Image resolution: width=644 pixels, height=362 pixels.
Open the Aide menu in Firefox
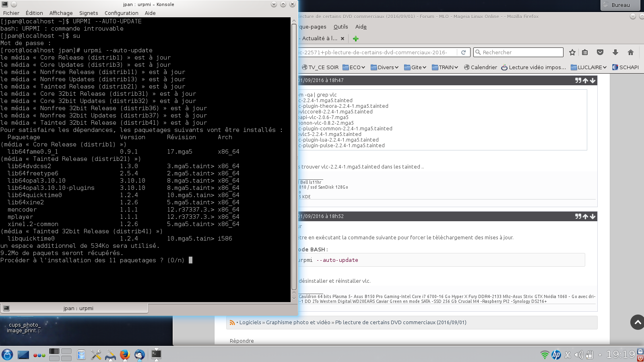361,27
